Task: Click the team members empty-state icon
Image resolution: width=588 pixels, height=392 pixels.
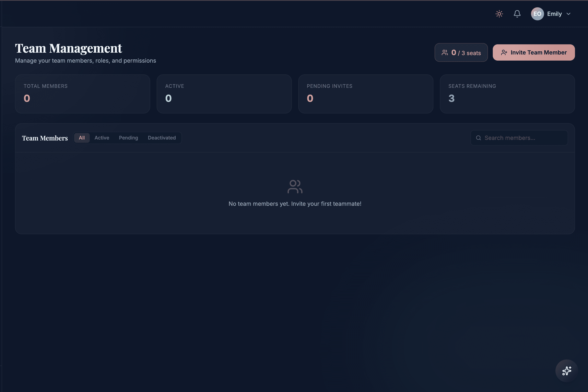Action: 295,186
